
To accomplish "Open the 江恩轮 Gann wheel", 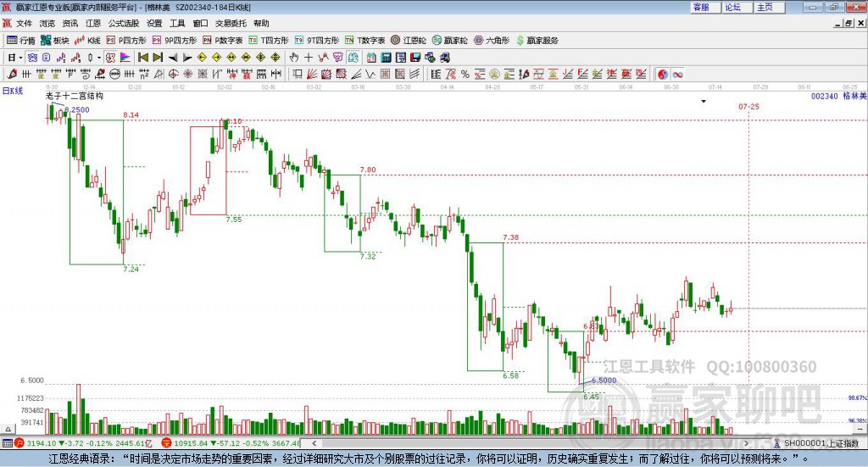I will (409, 41).
